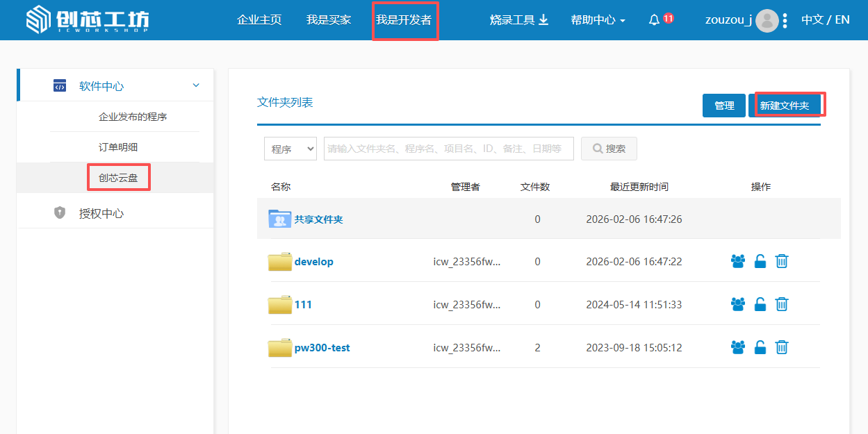Delete the pw300-test folder
Image resolution: width=868 pixels, height=434 pixels.
[782, 347]
